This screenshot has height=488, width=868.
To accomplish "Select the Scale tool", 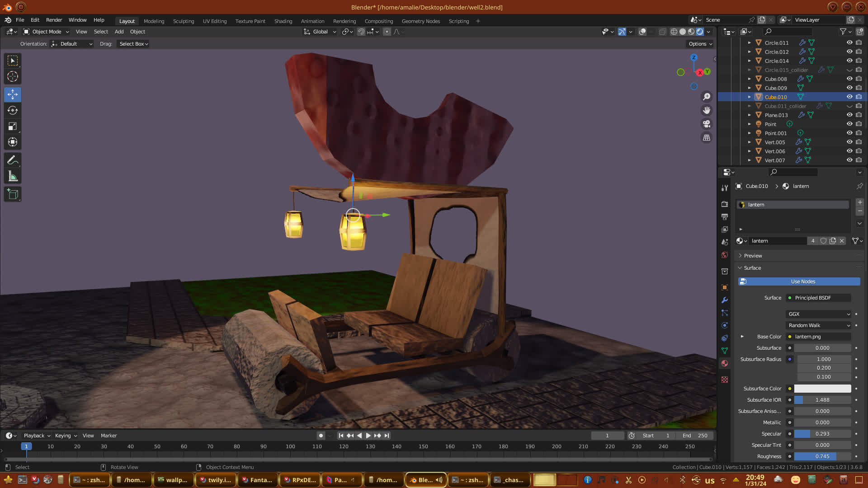I will 13,127.
